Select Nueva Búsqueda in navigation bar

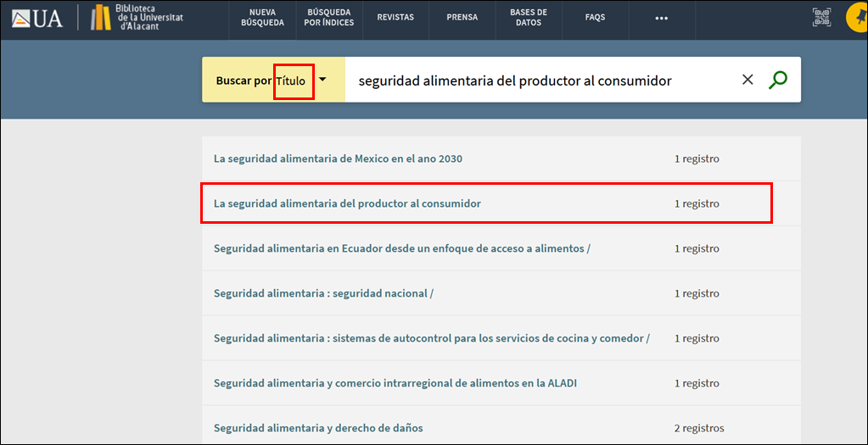262,18
